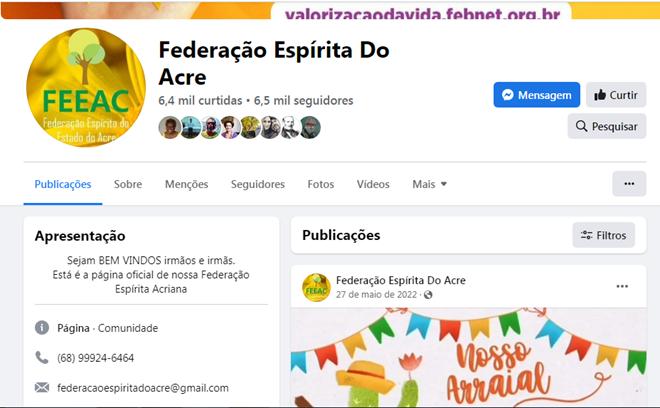
Task: Open the Nosso Arraial post image
Action: tap(468, 357)
